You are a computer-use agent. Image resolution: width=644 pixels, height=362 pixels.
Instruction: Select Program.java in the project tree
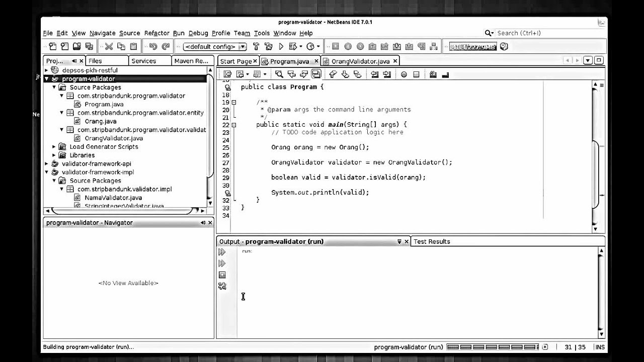(104, 104)
